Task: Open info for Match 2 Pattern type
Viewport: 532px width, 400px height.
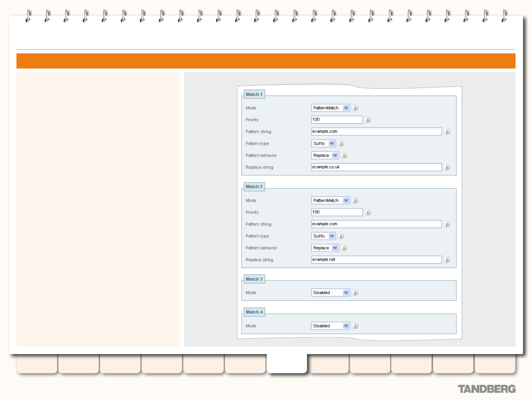Action: pos(341,236)
